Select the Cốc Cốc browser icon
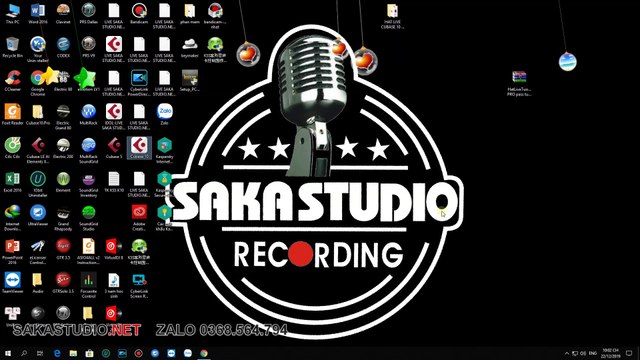The height and width of the screenshot is (360, 640). pos(13,148)
